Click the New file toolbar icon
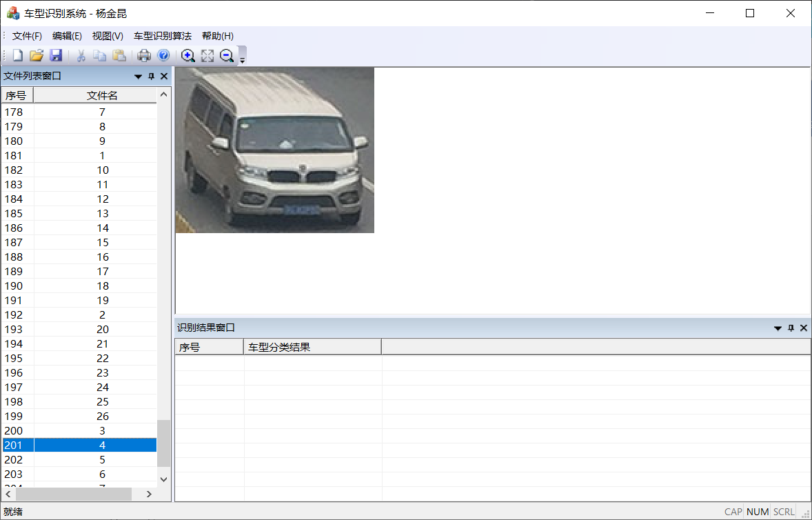Viewport: 812px width, 520px height. [x=17, y=56]
